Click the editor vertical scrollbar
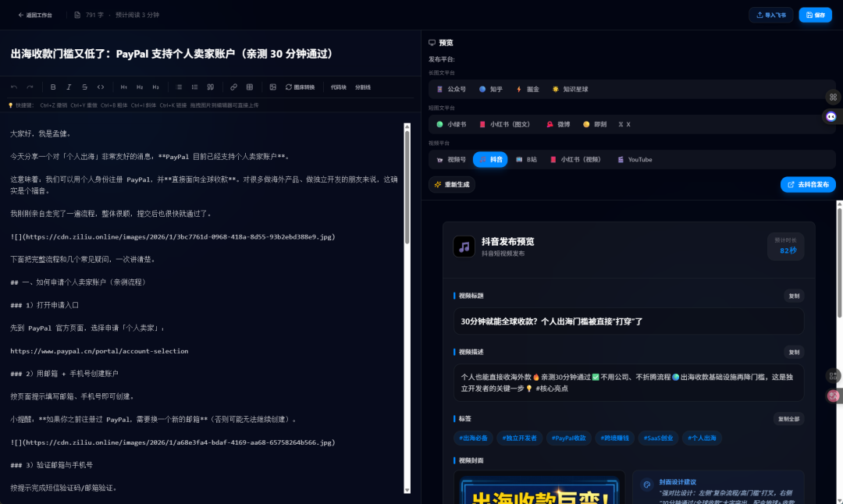The image size is (843, 504). (407, 187)
